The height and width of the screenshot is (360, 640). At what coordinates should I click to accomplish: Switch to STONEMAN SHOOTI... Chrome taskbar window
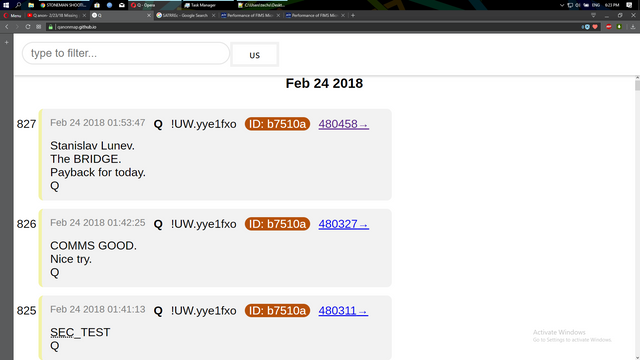click(64, 5)
